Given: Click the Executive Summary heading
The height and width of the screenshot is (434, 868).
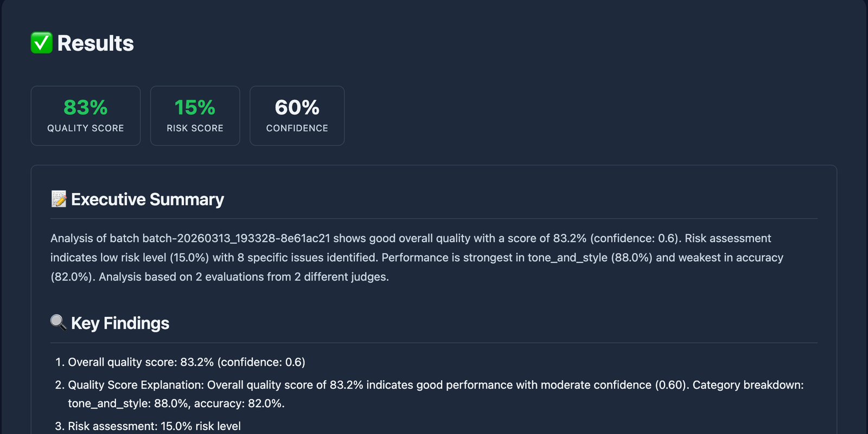Looking at the screenshot, I should point(148,200).
